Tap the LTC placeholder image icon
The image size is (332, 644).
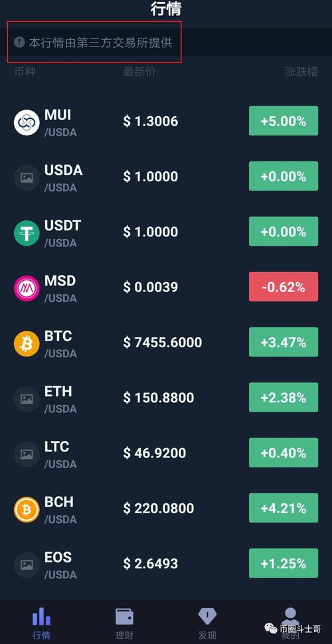pyautogui.click(x=27, y=454)
